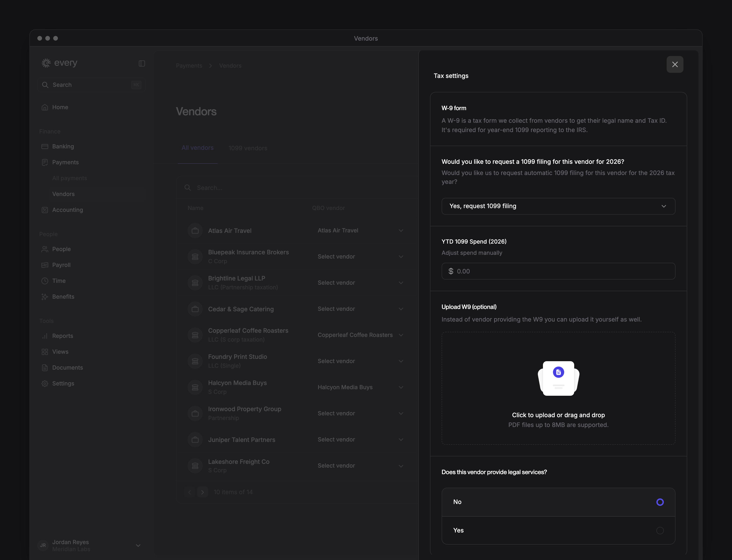This screenshot has width=732, height=560.
Task: Click the sidebar Search magnifier icon
Action: (45, 85)
